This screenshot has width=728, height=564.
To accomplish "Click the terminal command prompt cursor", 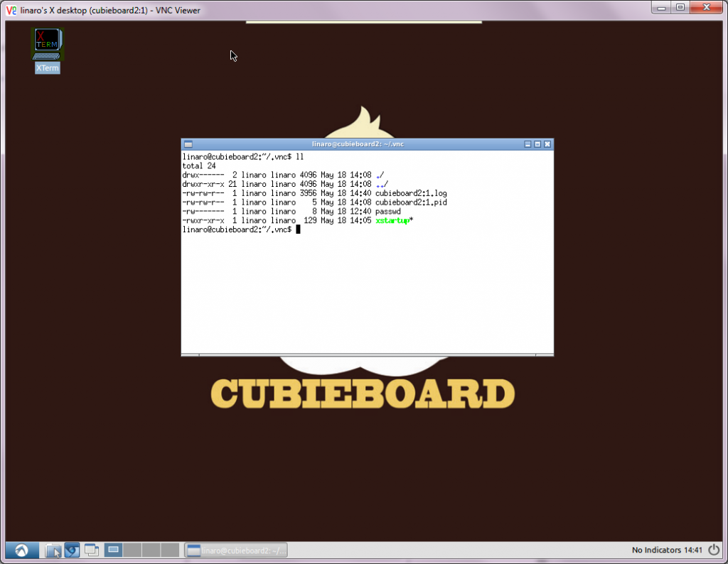I will tap(299, 229).
